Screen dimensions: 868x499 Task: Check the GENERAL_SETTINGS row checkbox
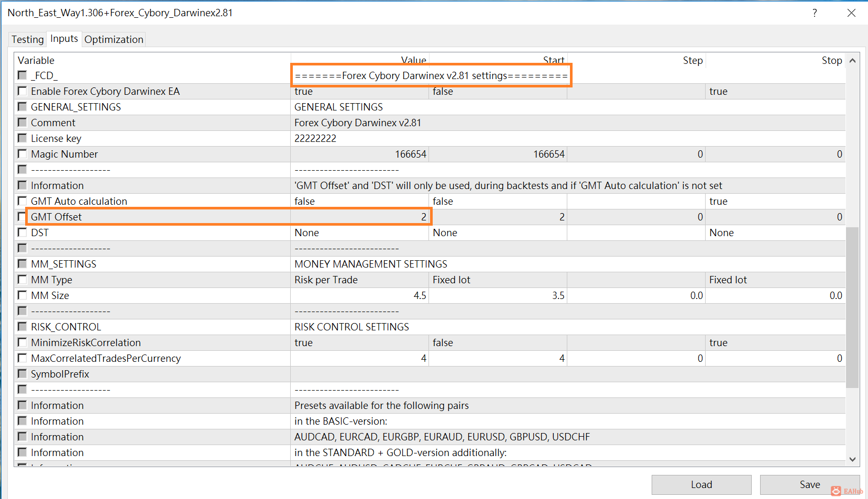pyautogui.click(x=22, y=107)
